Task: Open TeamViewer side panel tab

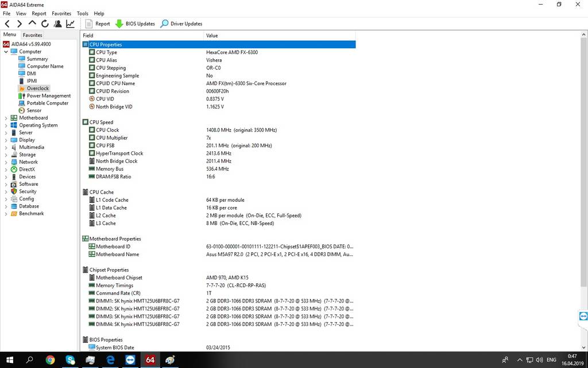Action: [x=583, y=316]
